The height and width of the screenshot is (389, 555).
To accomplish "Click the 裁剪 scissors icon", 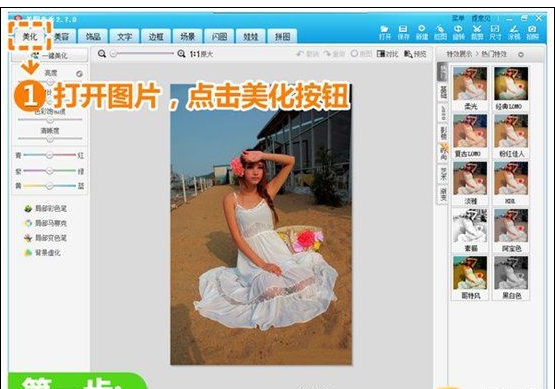I will 477,32.
